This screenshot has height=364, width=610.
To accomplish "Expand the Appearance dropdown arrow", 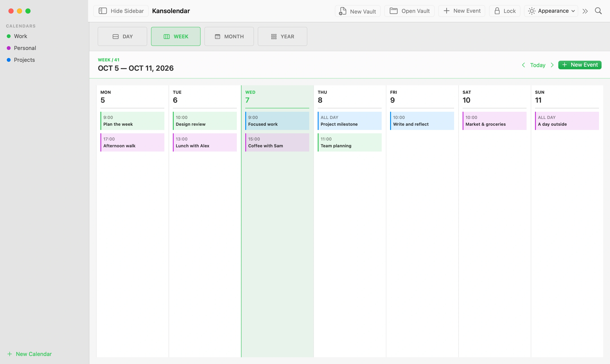I will (573, 11).
